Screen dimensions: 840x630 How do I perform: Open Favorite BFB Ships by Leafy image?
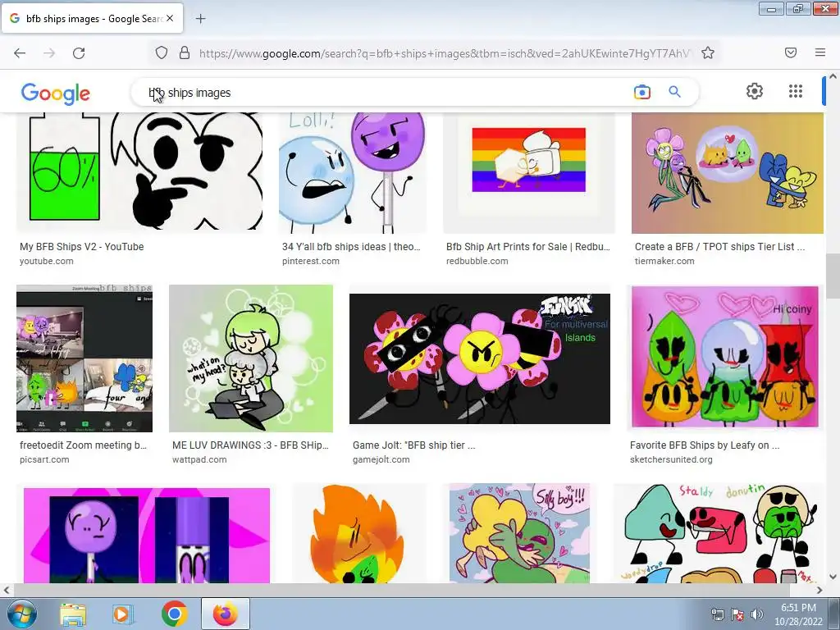coord(725,357)
